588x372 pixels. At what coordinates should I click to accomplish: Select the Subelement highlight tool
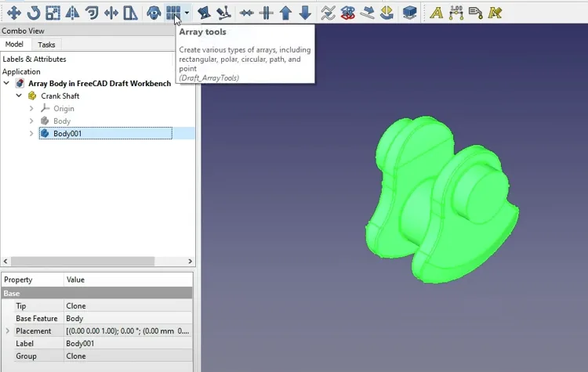pyautogui.click(x=223, y=13)
